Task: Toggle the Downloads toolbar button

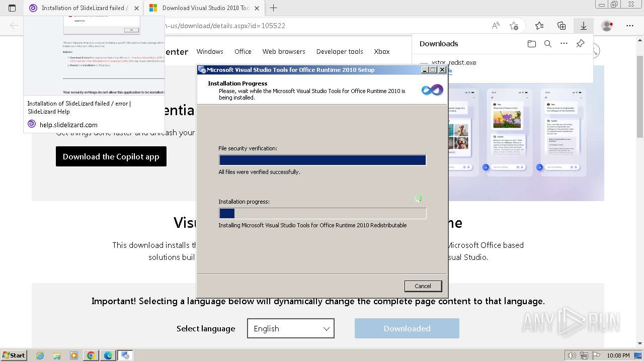Action: pyautogui.click(x=584, y=26)
